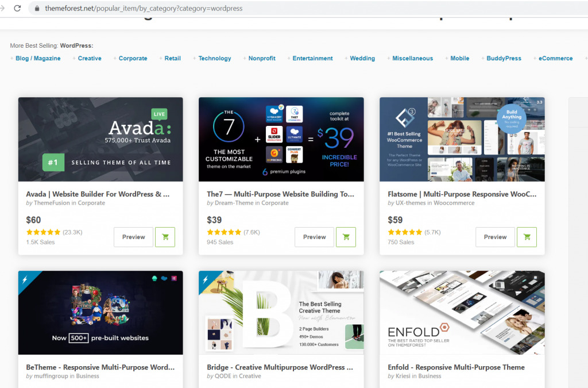
Task: Click the The7 945 Sales text
Action: pyautogui.click(x=220, y=243)
